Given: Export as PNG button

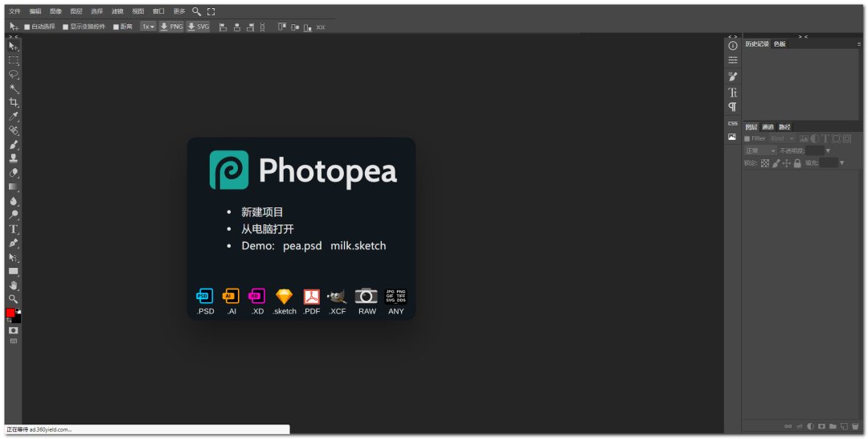Looking at the screenshot, I should click(x=171, y=27).
